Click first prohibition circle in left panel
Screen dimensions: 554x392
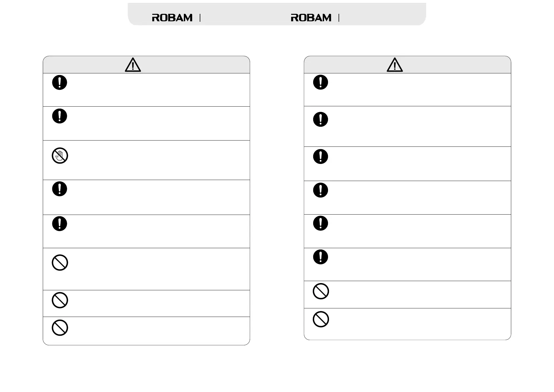pos(60,263)
